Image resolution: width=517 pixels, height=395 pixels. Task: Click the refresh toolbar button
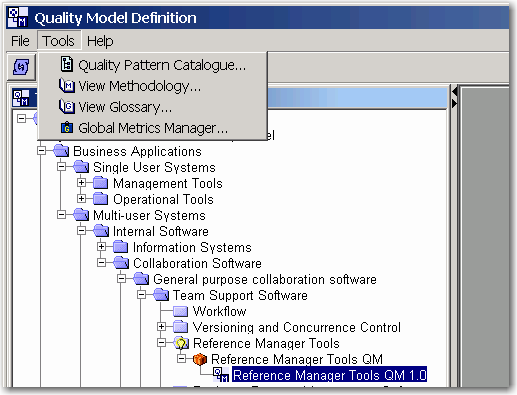(x=21, y=67)
